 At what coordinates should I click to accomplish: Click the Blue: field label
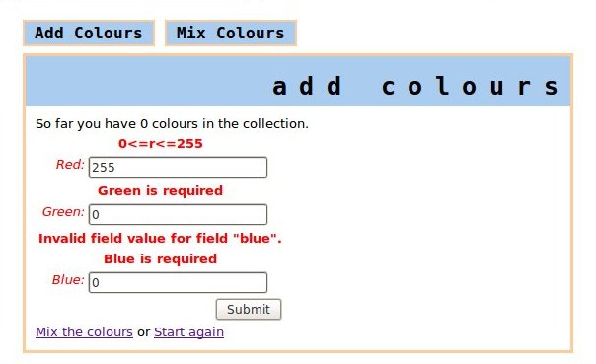(x=68, y=279)
